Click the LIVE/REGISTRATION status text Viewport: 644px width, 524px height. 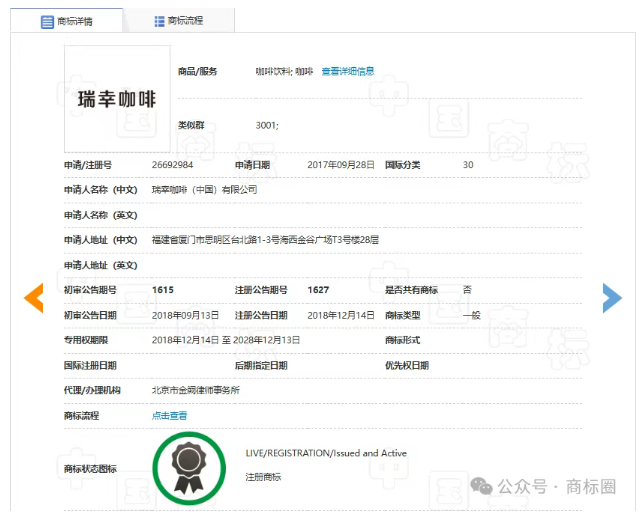tap(326, 453)
